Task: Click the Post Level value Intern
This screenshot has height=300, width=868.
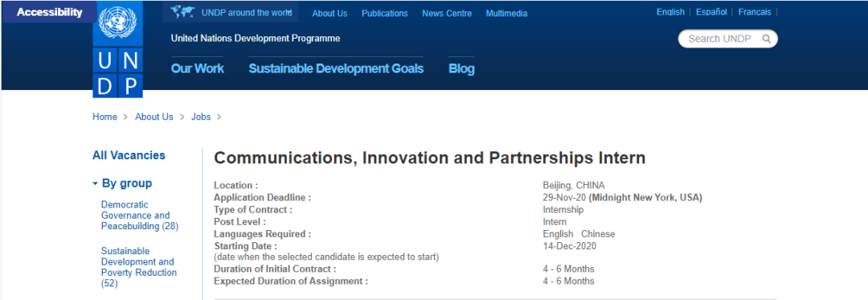Action: click(x=555, y=222)
